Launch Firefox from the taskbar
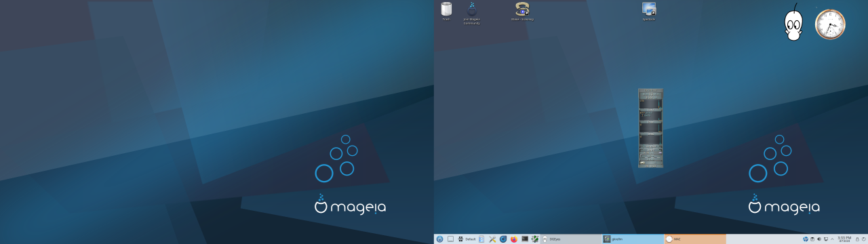 coord(514,239)
